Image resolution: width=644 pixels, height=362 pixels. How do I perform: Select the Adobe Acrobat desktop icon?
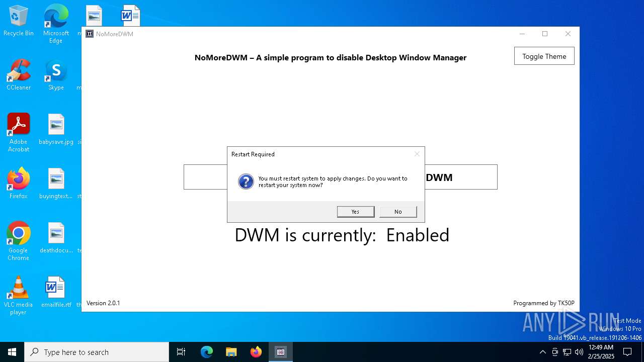[19, 133]
